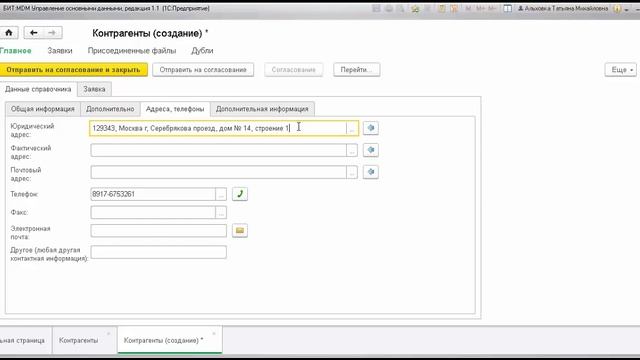
Task: Open favorites star in title bar
Action: tap(415, 9)
